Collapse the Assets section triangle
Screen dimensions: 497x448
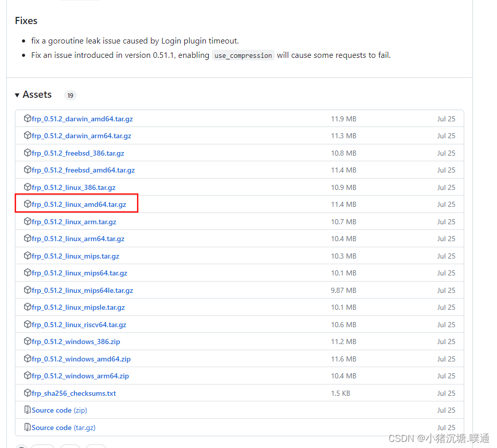click(17, 95)
